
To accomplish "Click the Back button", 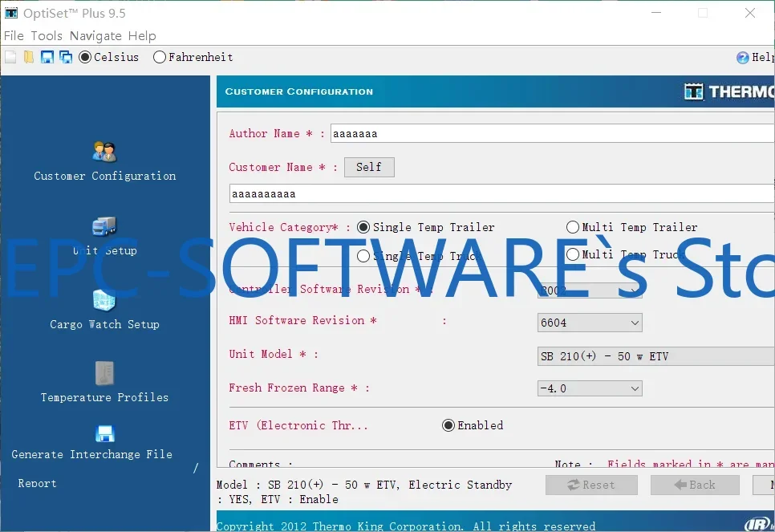I will 695,485.
